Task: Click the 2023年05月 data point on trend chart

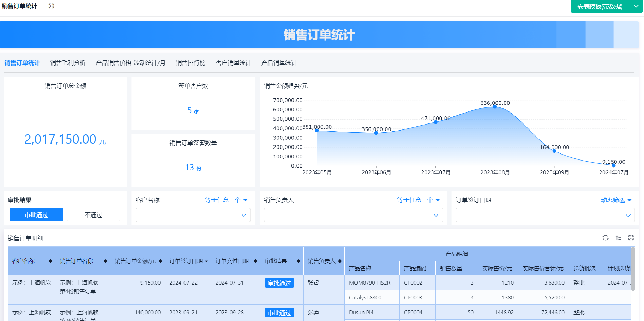Action: [x=317, y=131]
